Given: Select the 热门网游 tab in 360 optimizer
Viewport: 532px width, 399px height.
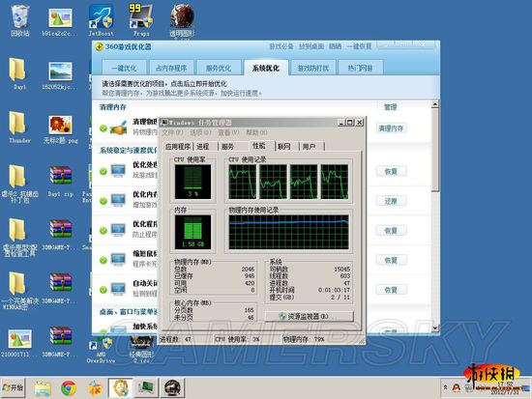Looking at the screenshot, I should (x=361, y=68).
